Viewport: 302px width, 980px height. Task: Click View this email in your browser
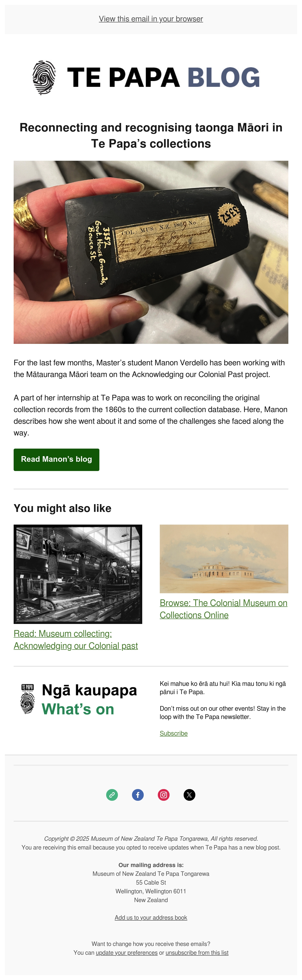tap(151, 19)
